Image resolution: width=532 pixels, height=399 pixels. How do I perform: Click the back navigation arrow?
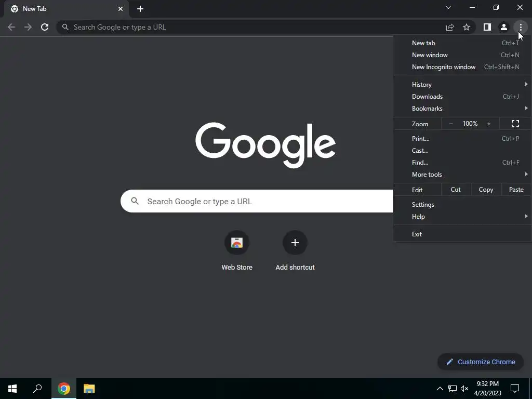[11, 27]
